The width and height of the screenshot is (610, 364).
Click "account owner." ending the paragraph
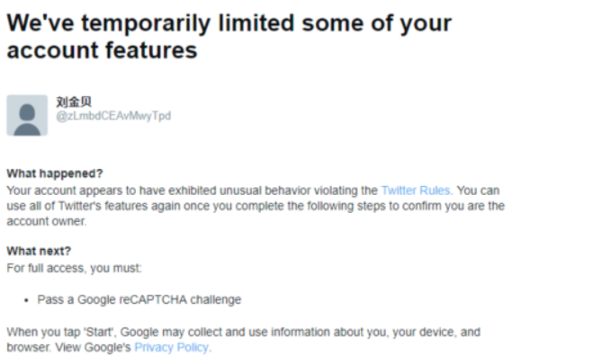point(46,221)
